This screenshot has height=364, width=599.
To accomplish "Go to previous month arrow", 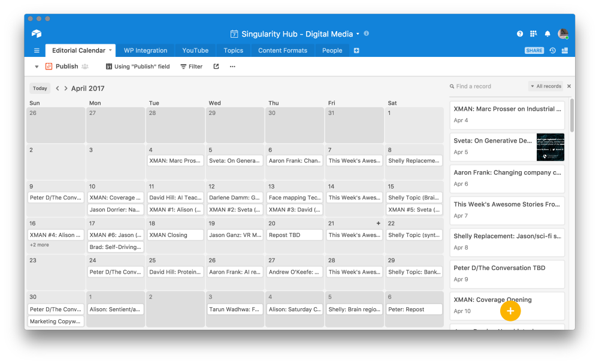I will click(x=58, y=88).
